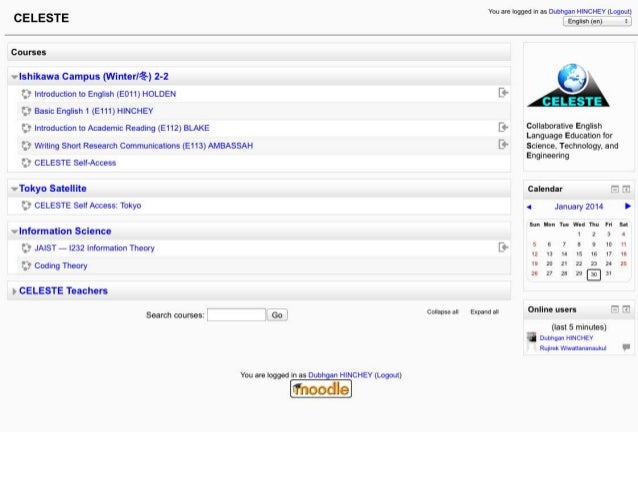This screenshot has width=638, height=479.
Task: Open JAIST — I232 Information Theory course
Action: pyautogui.click(x=94, y=248)
